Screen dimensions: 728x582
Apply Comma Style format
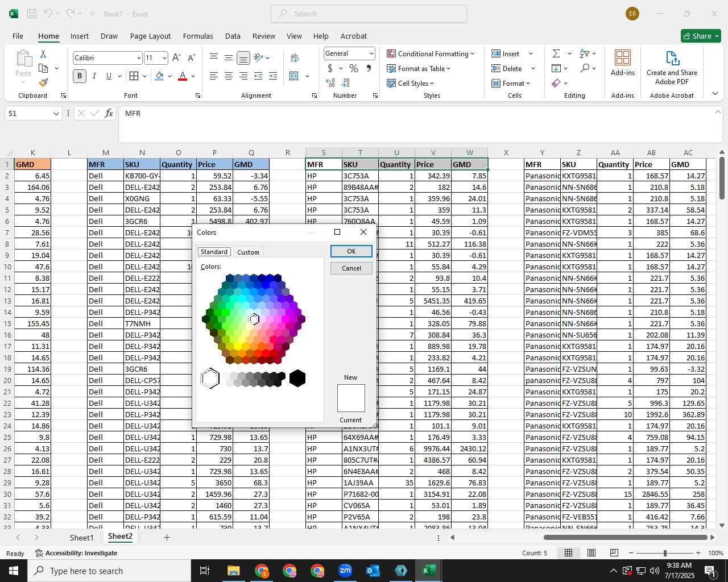369,68
